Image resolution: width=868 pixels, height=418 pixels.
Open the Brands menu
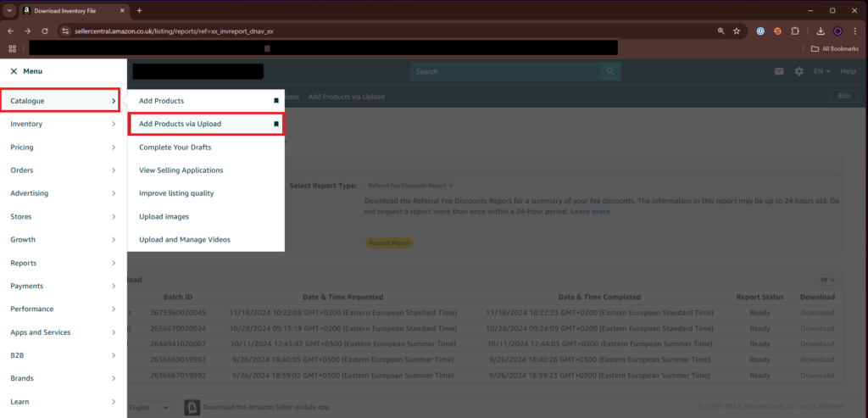pyautogui.click(x=63, y=378)
